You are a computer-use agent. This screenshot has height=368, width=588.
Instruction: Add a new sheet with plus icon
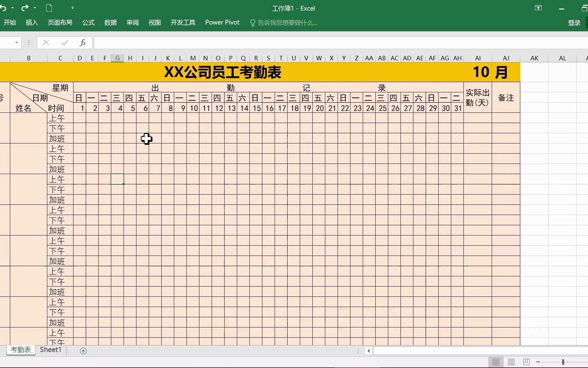coord(83,351)
